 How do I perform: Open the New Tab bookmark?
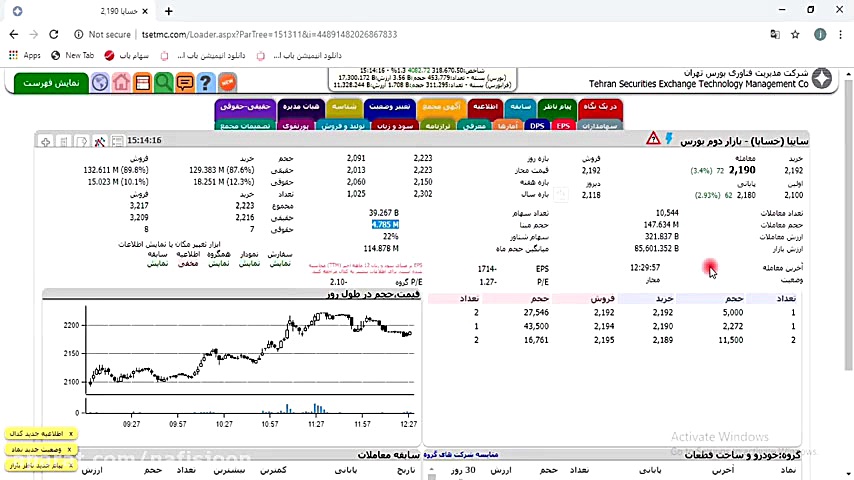pos(72,56)
